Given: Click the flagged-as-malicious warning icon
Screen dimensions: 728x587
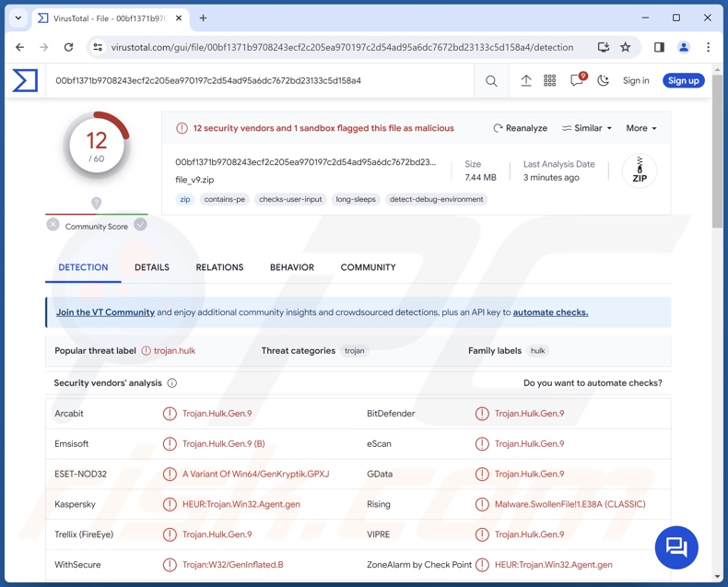Looking at the screenshot, I should click(182, 128).
